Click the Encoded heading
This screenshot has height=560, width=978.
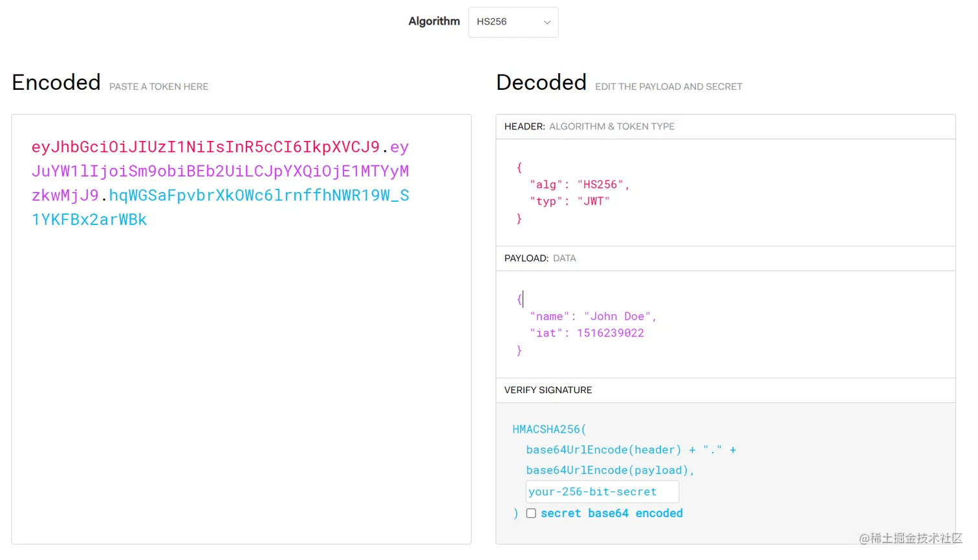pos(56,83)
